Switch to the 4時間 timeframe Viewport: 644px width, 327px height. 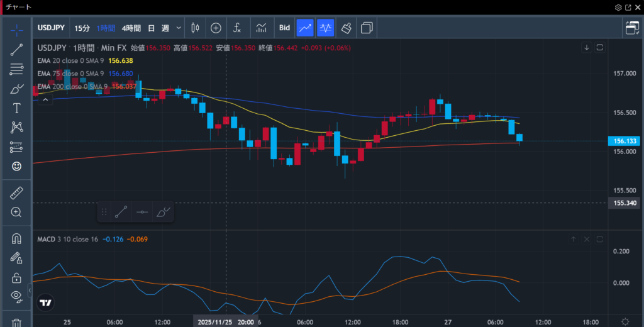click(131, 28)
